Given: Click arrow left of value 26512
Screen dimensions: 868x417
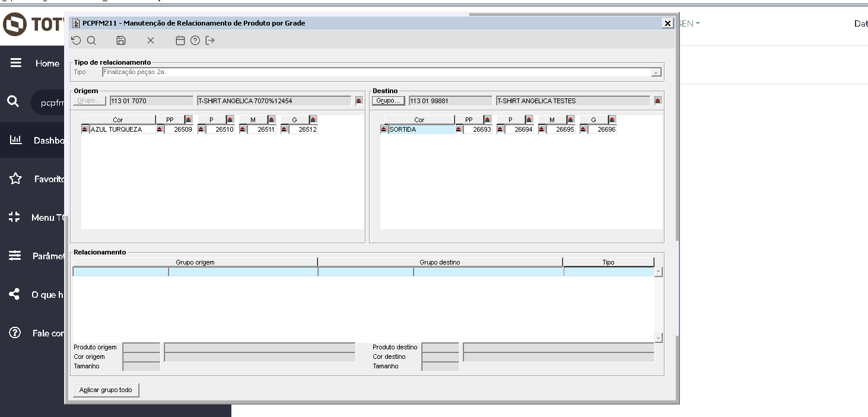Looking at the screenshot, I should point(284,129).
